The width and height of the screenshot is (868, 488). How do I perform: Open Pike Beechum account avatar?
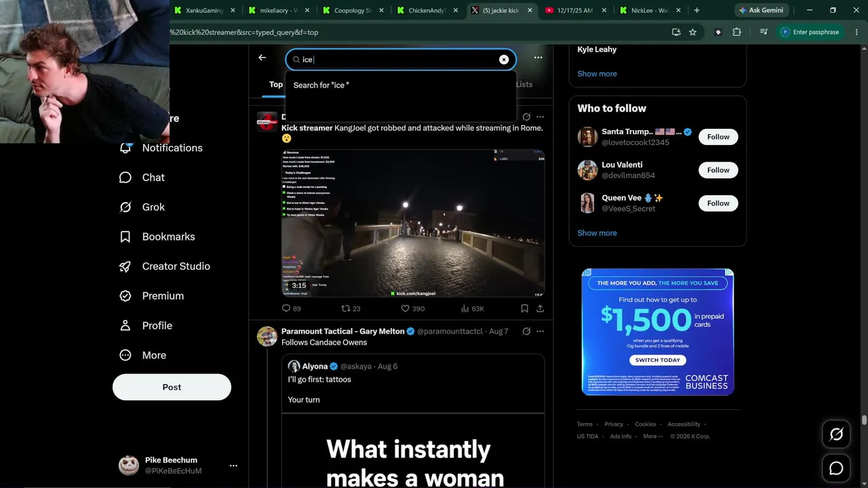click(x=129, y=465)
